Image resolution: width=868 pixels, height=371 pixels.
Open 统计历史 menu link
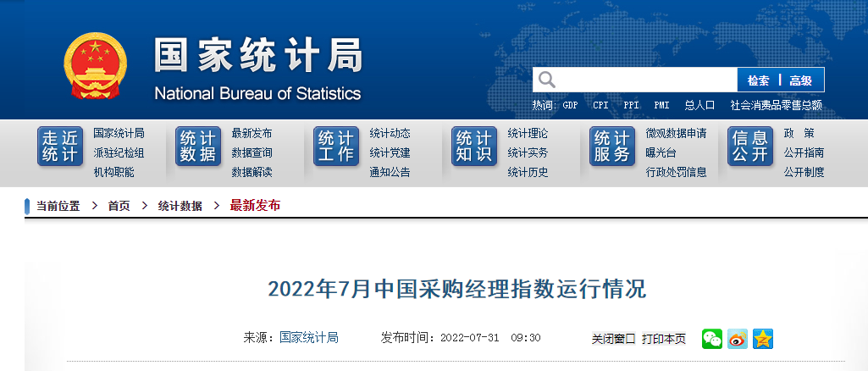click(x=528, y=172)
